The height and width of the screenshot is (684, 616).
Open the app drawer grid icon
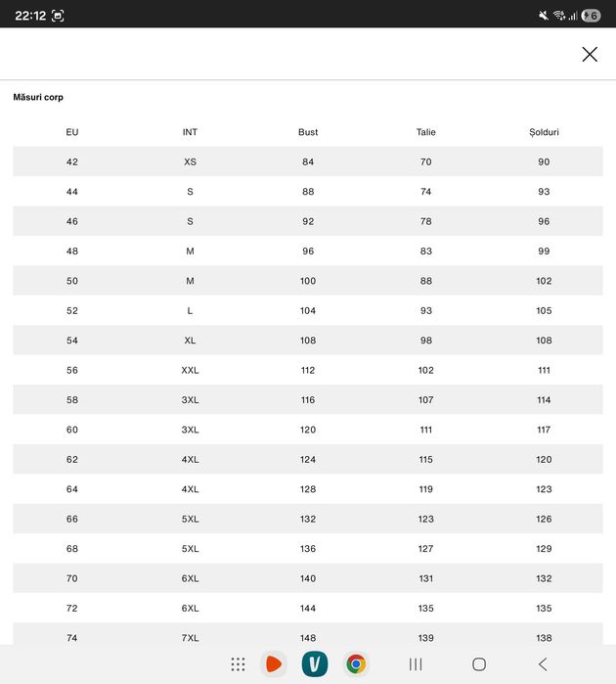238,663
